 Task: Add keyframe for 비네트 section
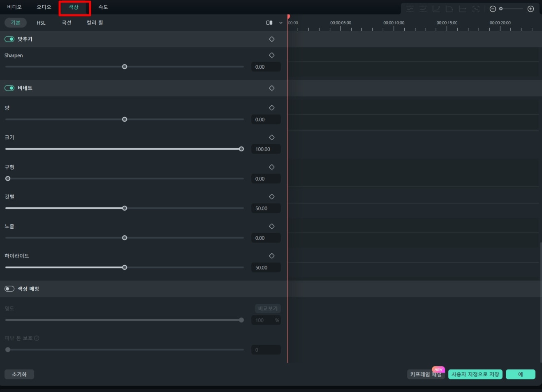pyautogui.click(x=272, y=88)
